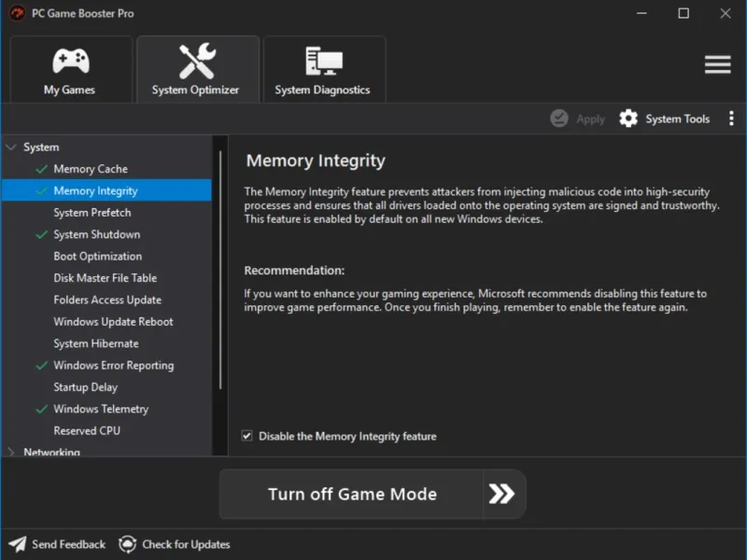The height and width of the screenshot is (560, 747).
Task: Select the Memory Integrity tree item
Action: [x=106, y=190]
